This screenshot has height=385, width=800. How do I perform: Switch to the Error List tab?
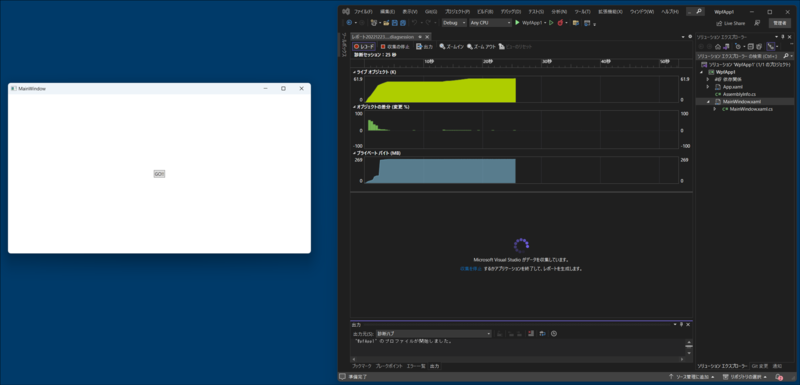click(415, 366)
